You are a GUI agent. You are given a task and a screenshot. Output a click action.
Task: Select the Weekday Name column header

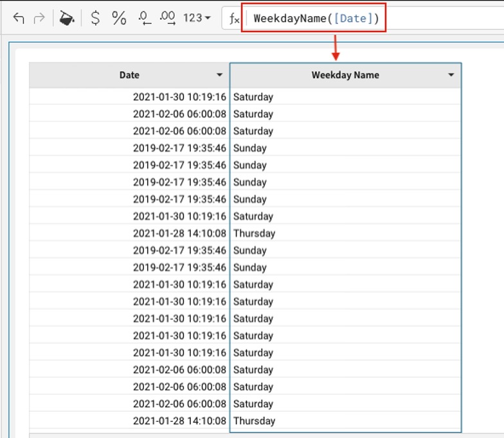[x=345, y=75]
